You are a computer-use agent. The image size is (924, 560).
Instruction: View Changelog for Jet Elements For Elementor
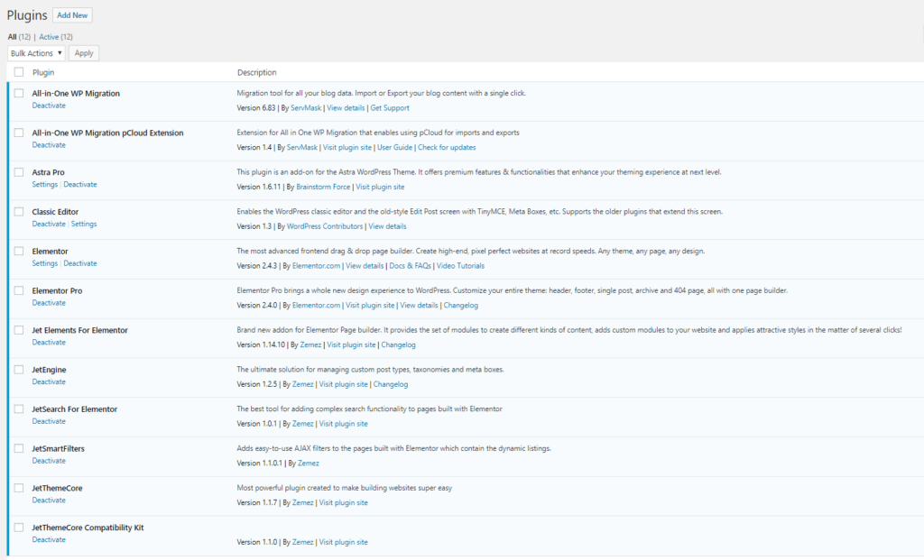click(x=398, y=344)
